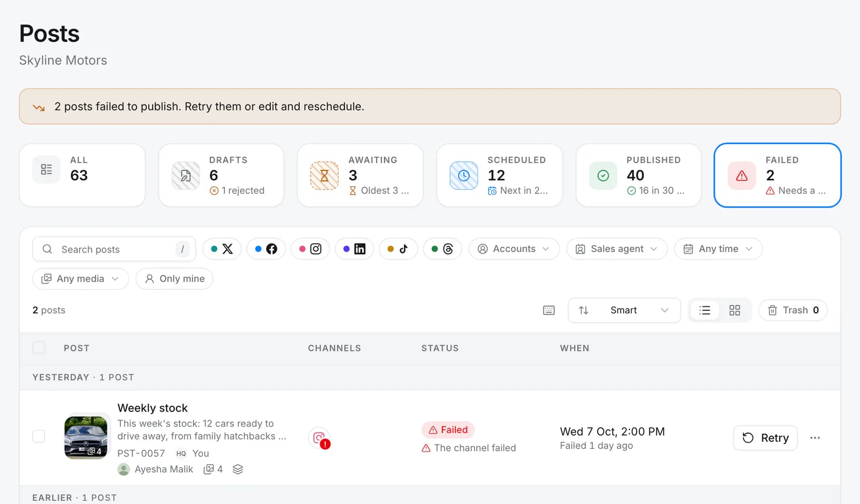Viewport: 860px width, 504px height.
Task: Click the sort arrows icon
Action: tap(584, 310)
